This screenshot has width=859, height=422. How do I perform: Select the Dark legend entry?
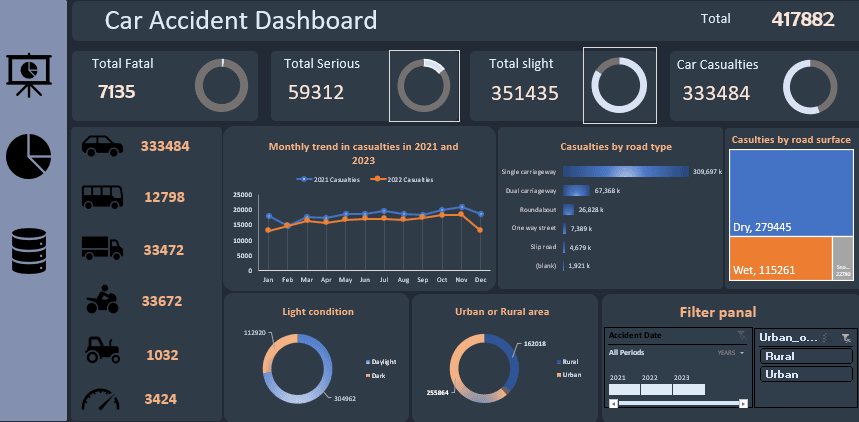pyautogui.click(x=376, y=376)
